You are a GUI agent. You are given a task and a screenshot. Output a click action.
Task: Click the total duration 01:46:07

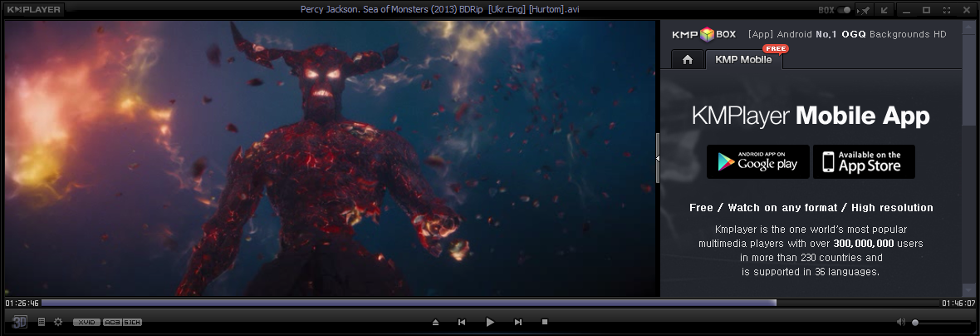958,304
